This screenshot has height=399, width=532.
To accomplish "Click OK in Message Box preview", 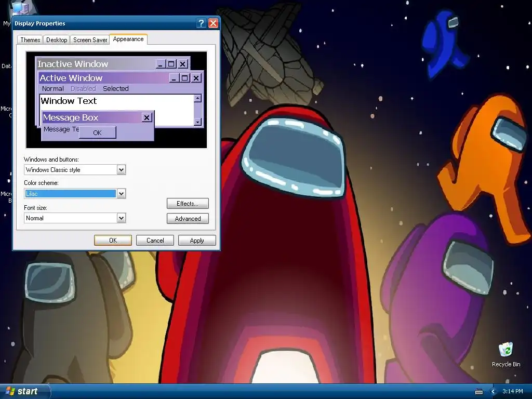I will tap(97, 132).
